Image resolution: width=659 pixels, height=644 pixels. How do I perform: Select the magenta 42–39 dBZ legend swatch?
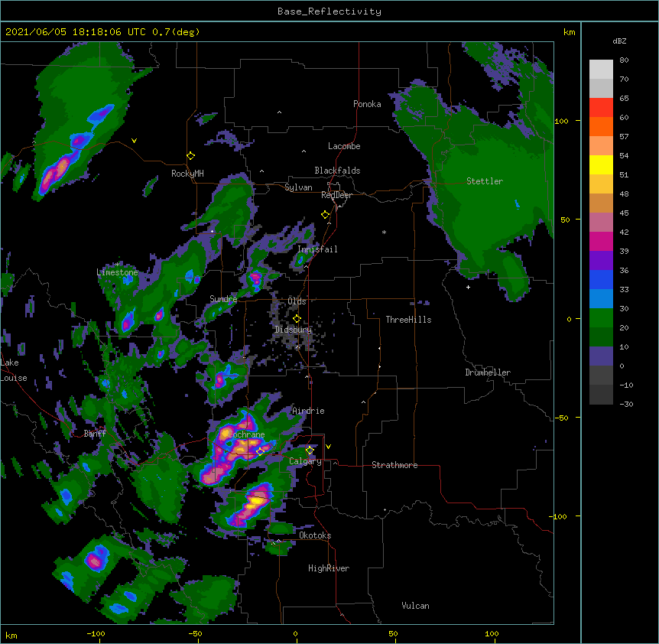[601, 241]
